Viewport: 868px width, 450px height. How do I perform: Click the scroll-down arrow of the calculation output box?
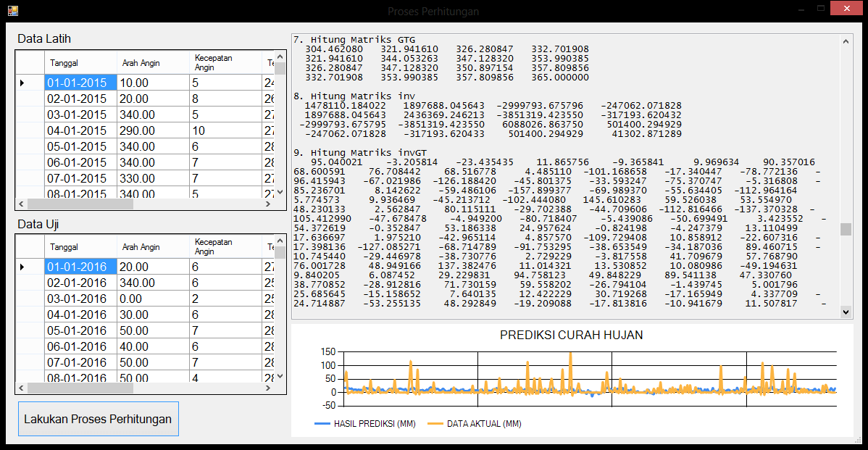(846, 312)
